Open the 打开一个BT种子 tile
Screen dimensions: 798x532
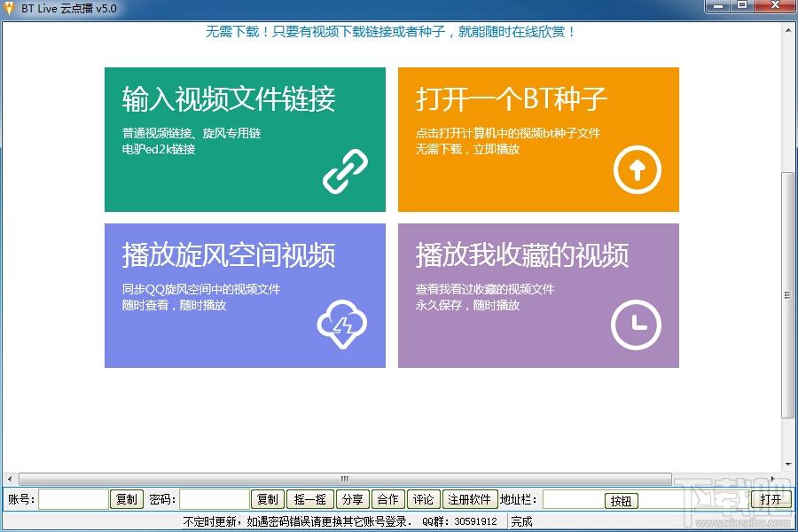pos(538,139)
